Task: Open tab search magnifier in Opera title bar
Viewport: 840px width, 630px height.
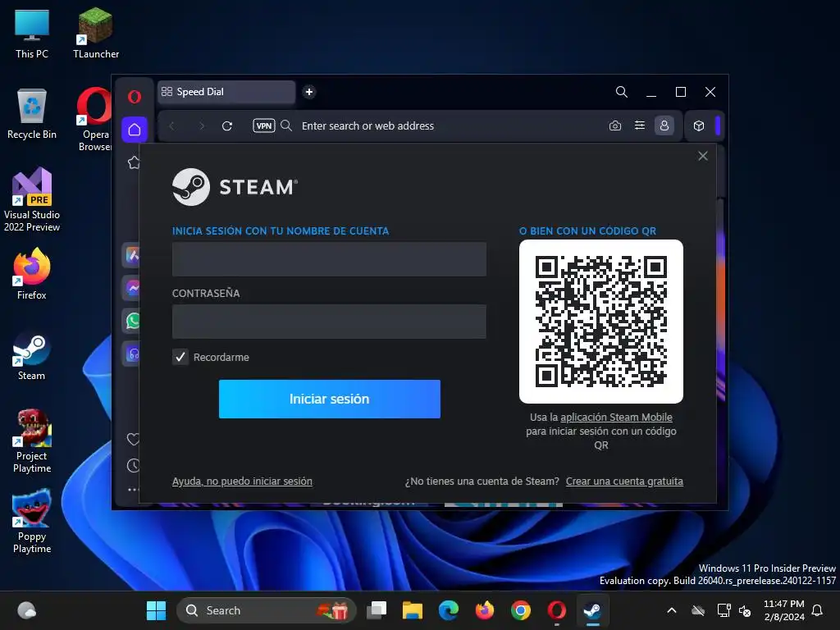Action: click(622, 92)
